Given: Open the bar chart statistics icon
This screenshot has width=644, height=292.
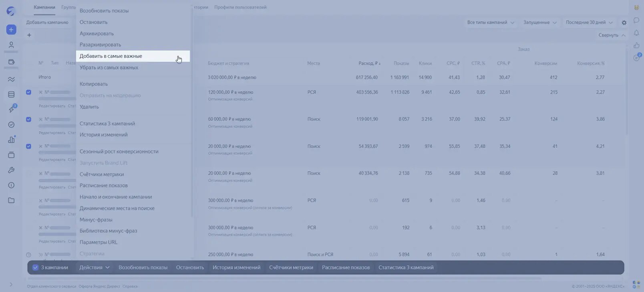Looking at the screenshot, I should (11, 140).
